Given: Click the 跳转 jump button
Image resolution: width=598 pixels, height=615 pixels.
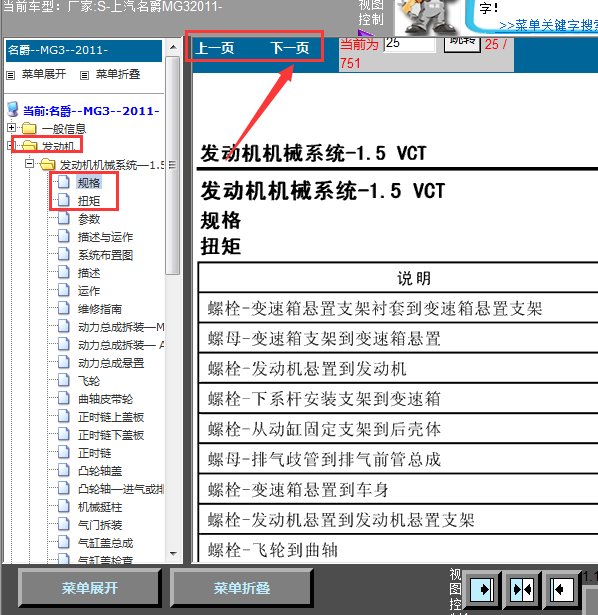Looking at the screenshot, I should tap(462, 43).
